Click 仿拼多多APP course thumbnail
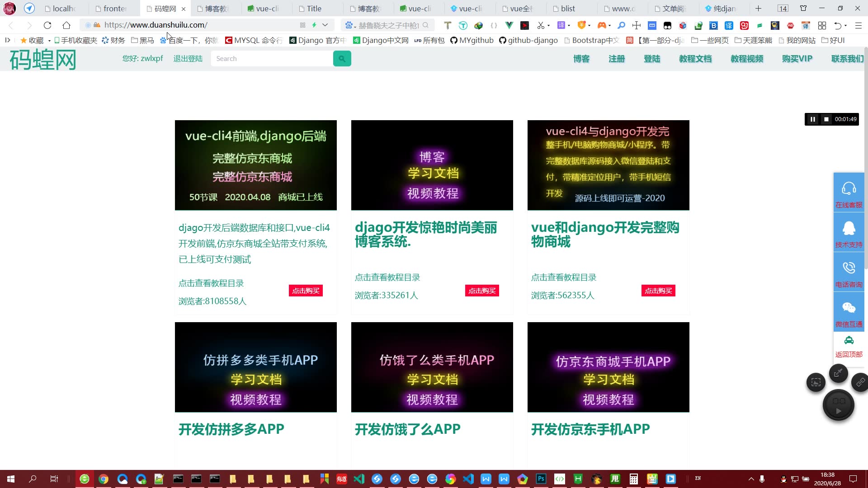Screen dimensions: 868x488 point(256,367)
